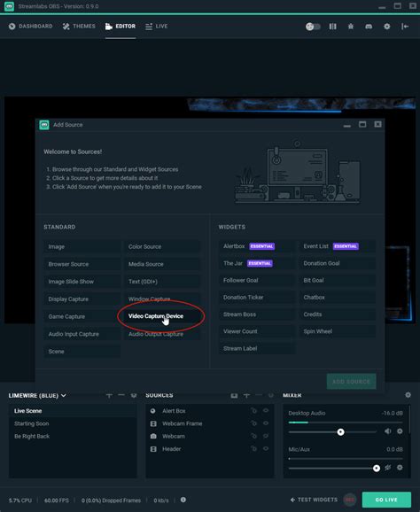Viewport: 420px width, 512px height.
Task: Add a source with Sources plus icon
Action: 246,395
